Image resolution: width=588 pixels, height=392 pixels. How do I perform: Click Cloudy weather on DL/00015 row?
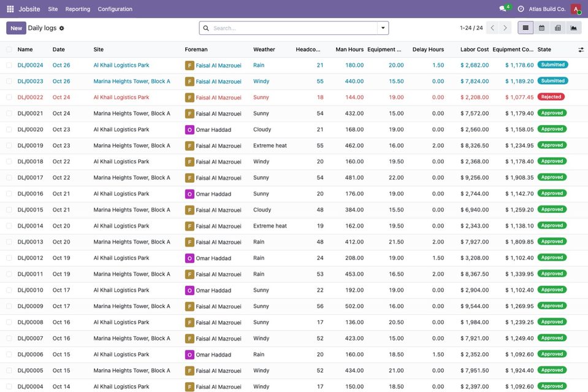coord(262,210)
